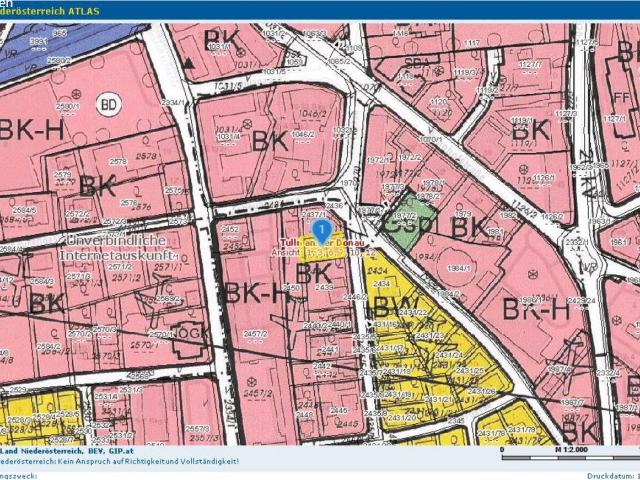Click the blue location pin numbered 1
This screenshot has height=480, width=640.
(x=322, y=231)
